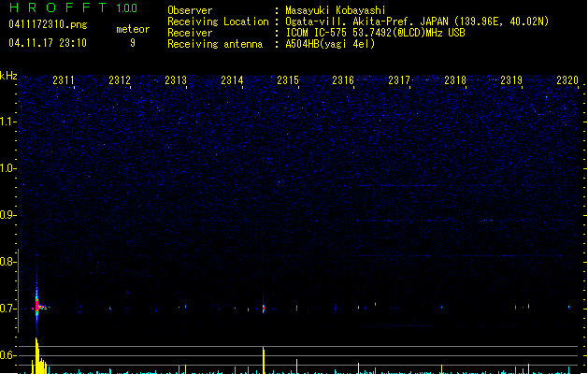Click observer name Masayuki Kobayashi
Screen dimensions: 588x374
[x=336, y=10]
